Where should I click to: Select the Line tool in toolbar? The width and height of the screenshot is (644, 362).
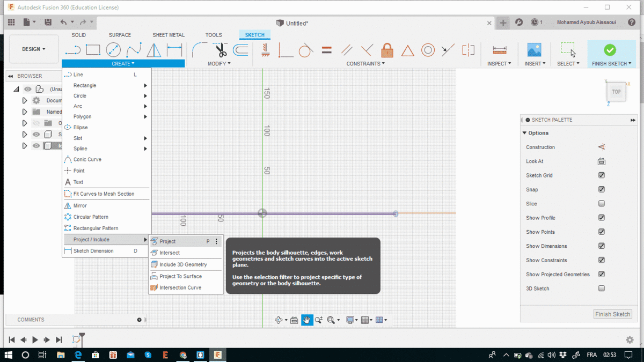coord(72,50)
